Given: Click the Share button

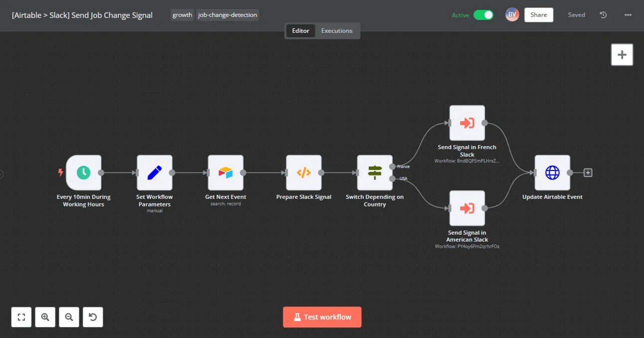Looking at the screenshot, I should click(539, 15).
